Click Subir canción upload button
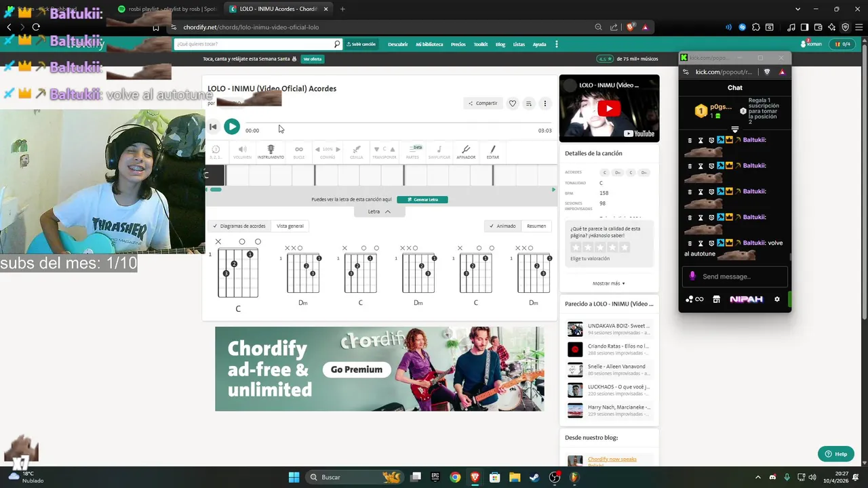 361,44
